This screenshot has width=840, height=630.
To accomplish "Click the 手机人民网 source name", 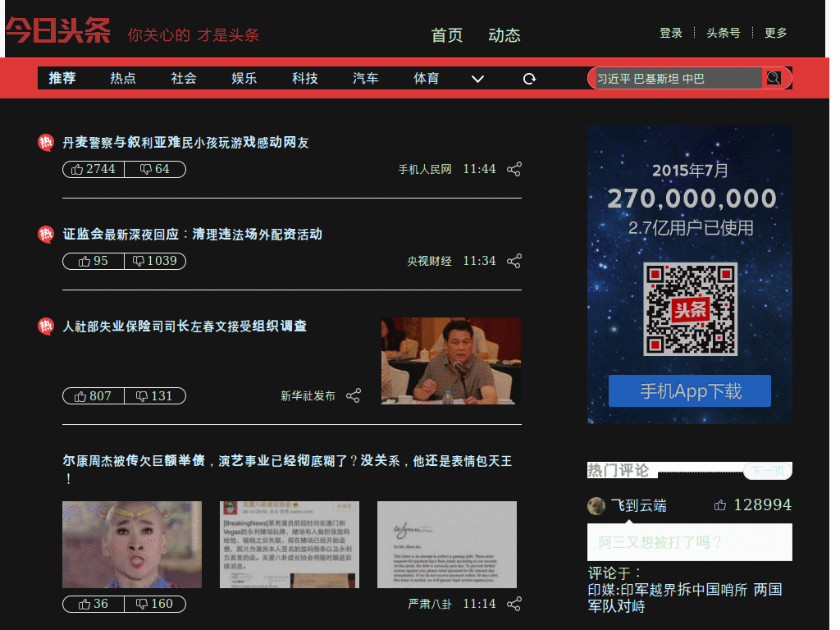I will [425, 169].
